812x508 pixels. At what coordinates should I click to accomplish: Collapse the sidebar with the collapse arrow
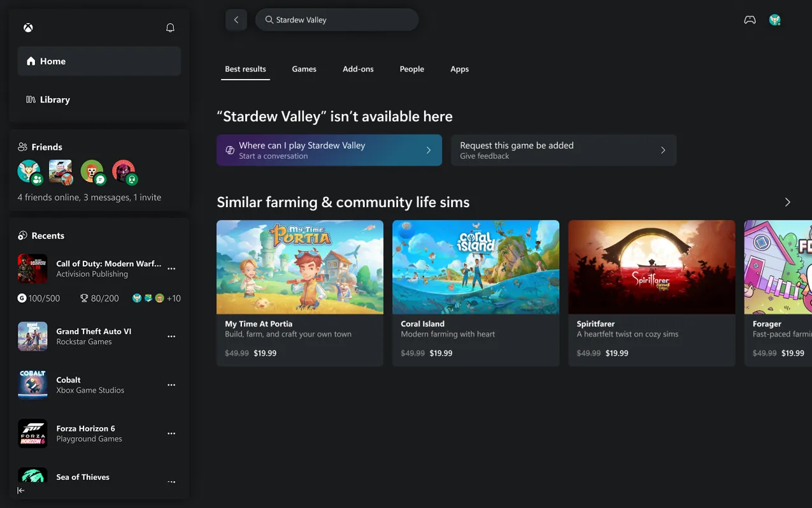(x=21, y=490)
